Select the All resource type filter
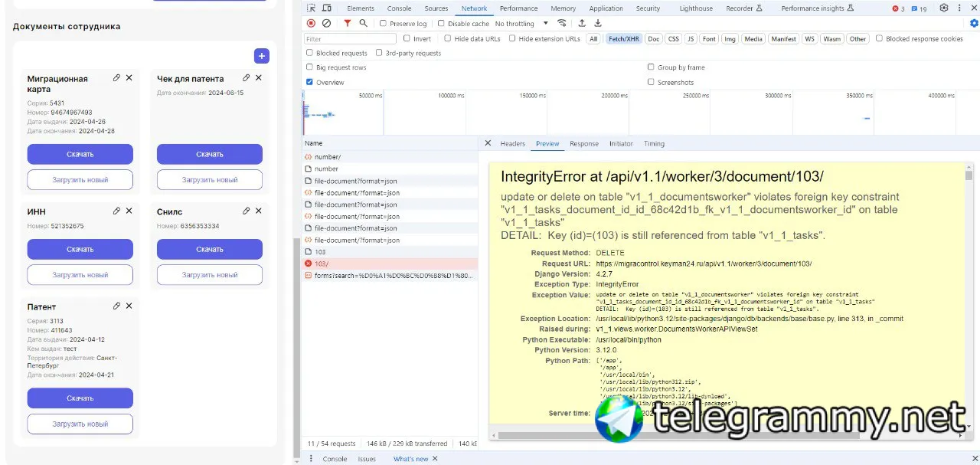980x465 pixels. (593, 38)
